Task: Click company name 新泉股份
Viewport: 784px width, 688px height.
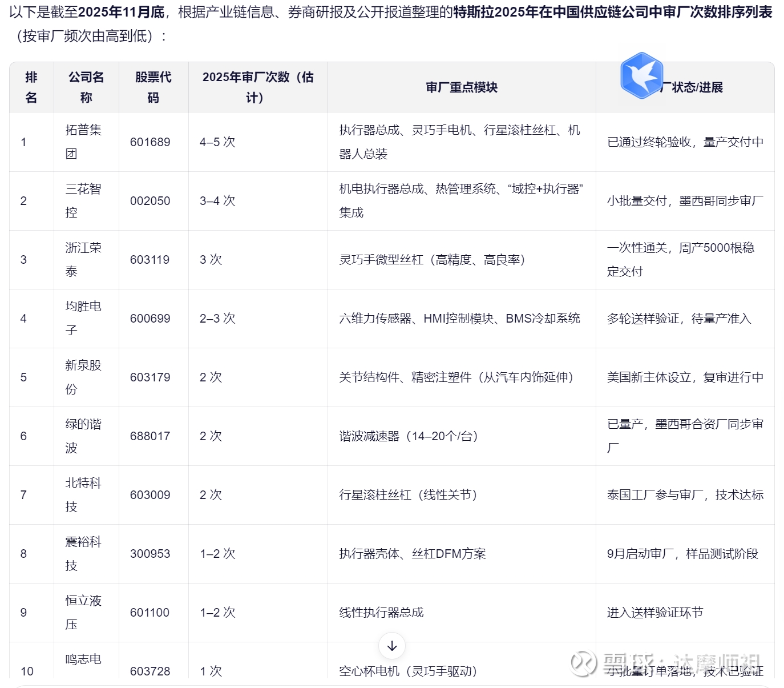Action: [x=83, y=377]
